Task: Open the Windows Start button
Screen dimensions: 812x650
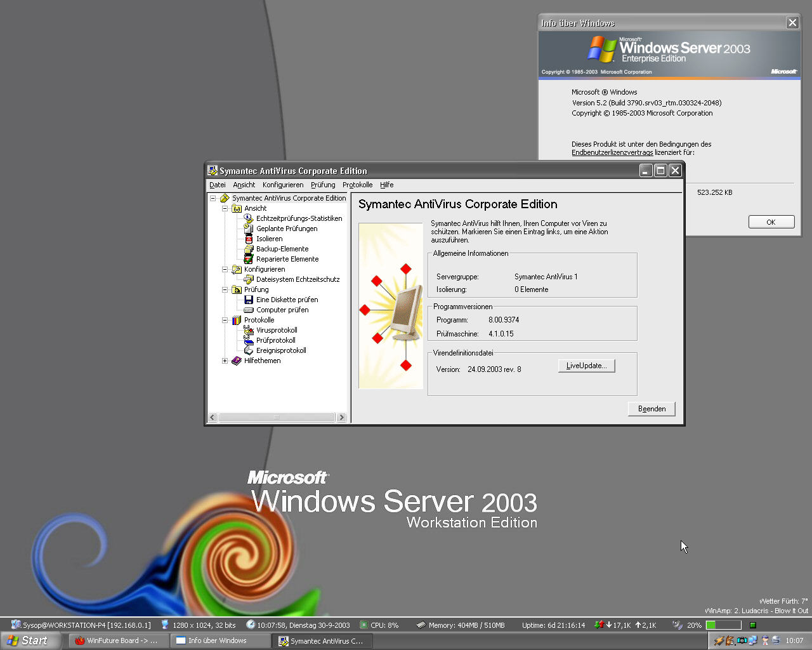Action: click(29, 640)
